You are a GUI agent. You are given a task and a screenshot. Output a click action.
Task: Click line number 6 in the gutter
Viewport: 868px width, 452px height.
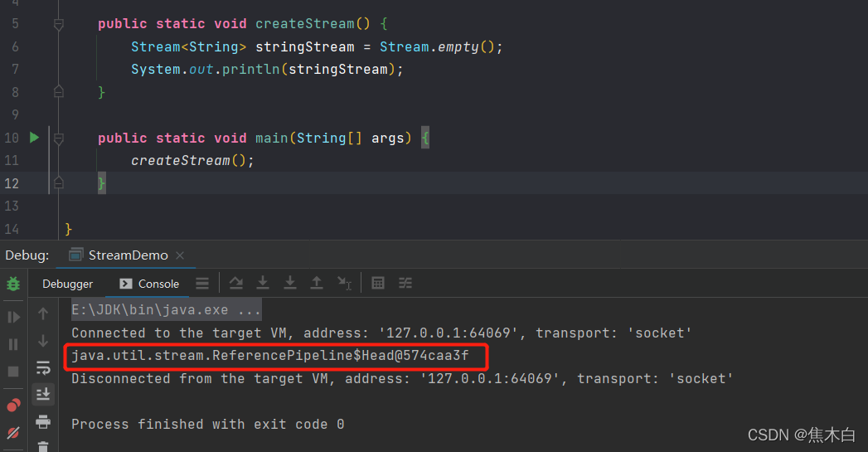click(x=15, y=47)
